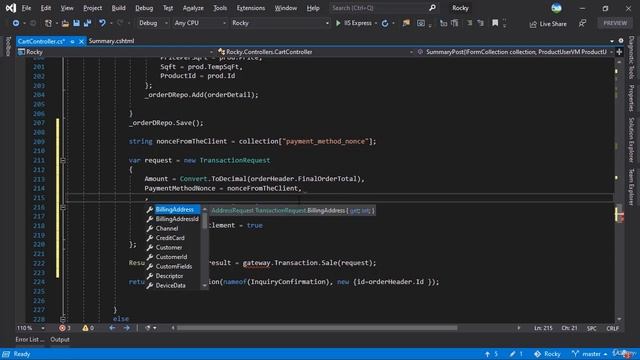Open the Any CPU platform dropdown
Image resolution: width=640 pixels, height=360 pixels.
coord(200,23)
